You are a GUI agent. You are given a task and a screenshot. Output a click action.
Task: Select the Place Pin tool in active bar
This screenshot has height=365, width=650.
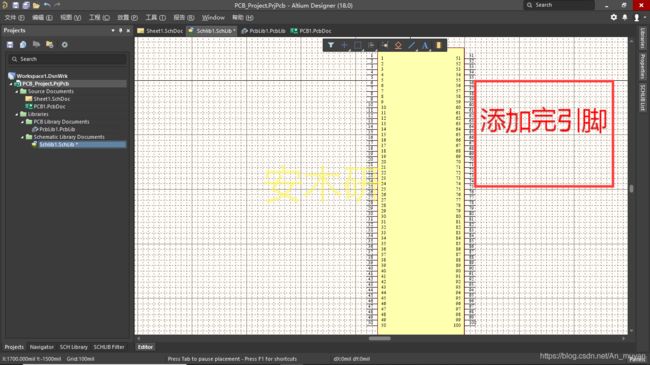[x=385, y=45]
